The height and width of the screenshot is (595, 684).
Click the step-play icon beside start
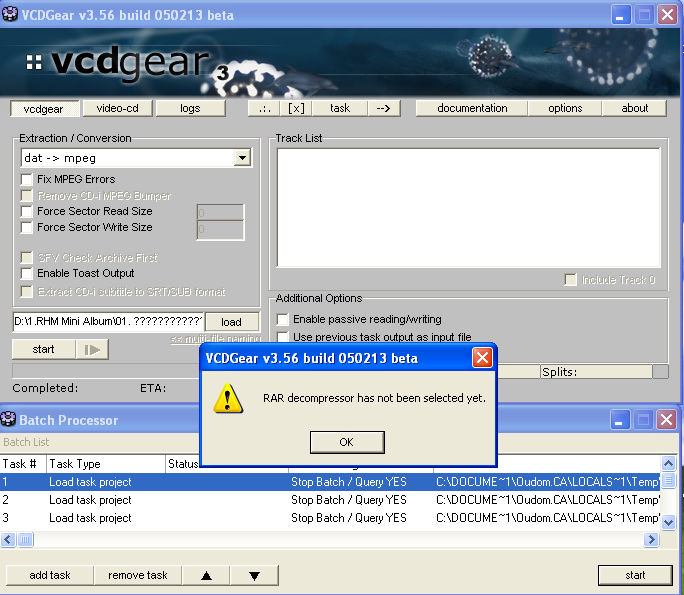click(92, 349)
